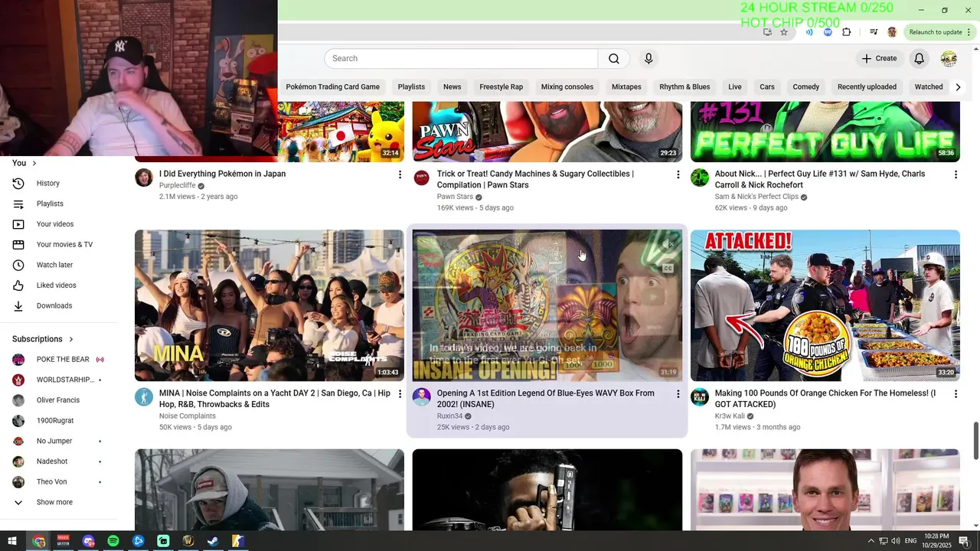Open the MINA Yacht DAY 2 thumbnail
The image size is (980, 551).
click(x=269, y=305)
